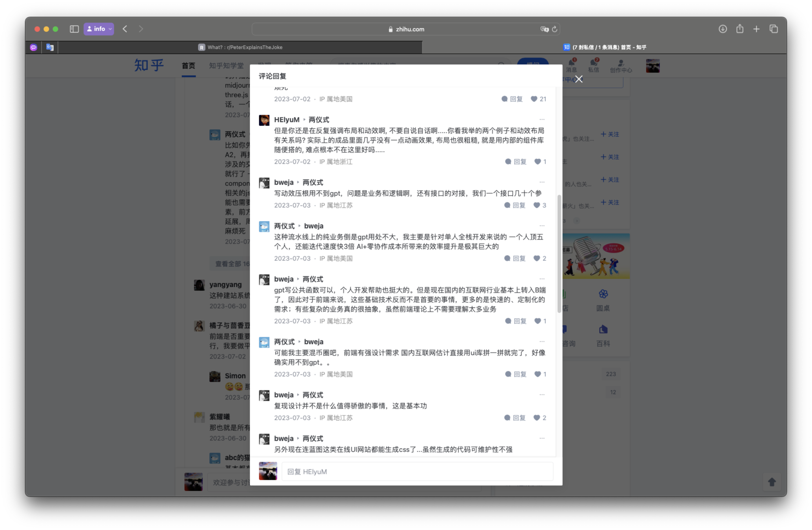Click the scroll-to-top arrow button

[772, 482]
